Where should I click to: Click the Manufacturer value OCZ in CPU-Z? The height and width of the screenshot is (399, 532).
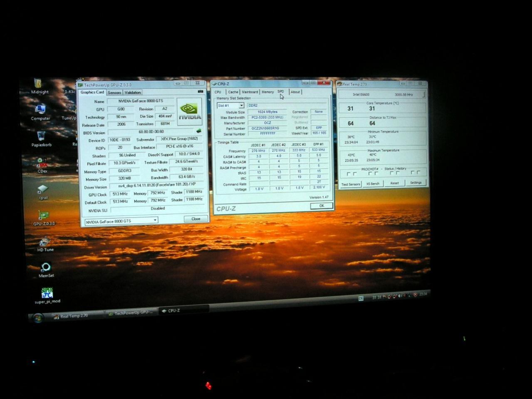click(267, 123)
